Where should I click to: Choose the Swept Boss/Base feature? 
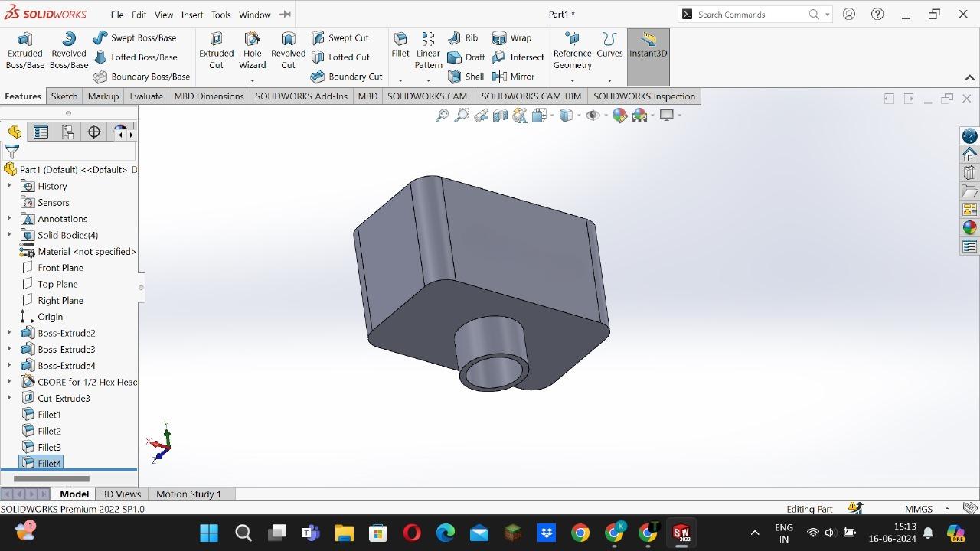(x=135, y=37)
